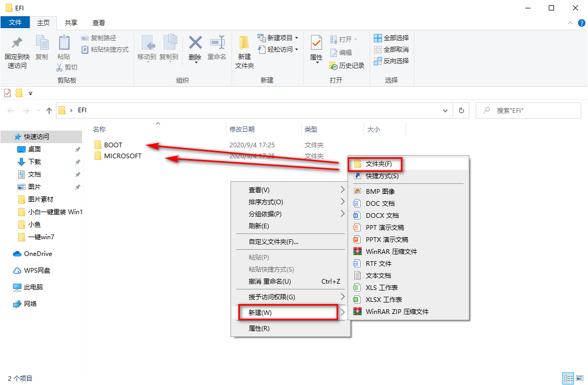Open Customize Quick Access Toolbar dropdown arrow
Image resolution: width=588 pixels, height=385 pixels.
(30, 94)
